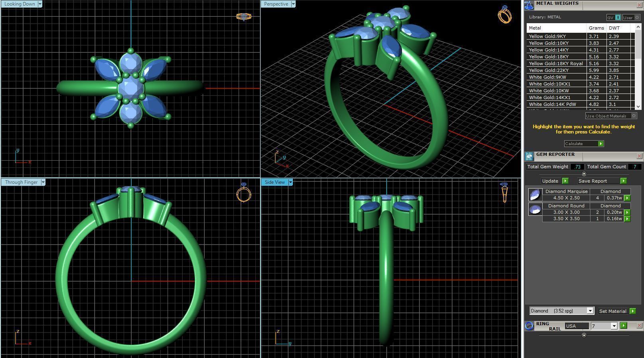This screenshot has width=644, height=358.
Task: Click green arrow on Calculate button
Action: click(601, 143)
